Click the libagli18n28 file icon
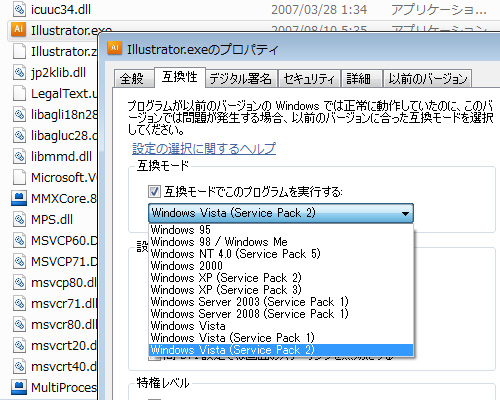This screenshot has height=400, width=500. pyautogui.click(x=19, y=114)
